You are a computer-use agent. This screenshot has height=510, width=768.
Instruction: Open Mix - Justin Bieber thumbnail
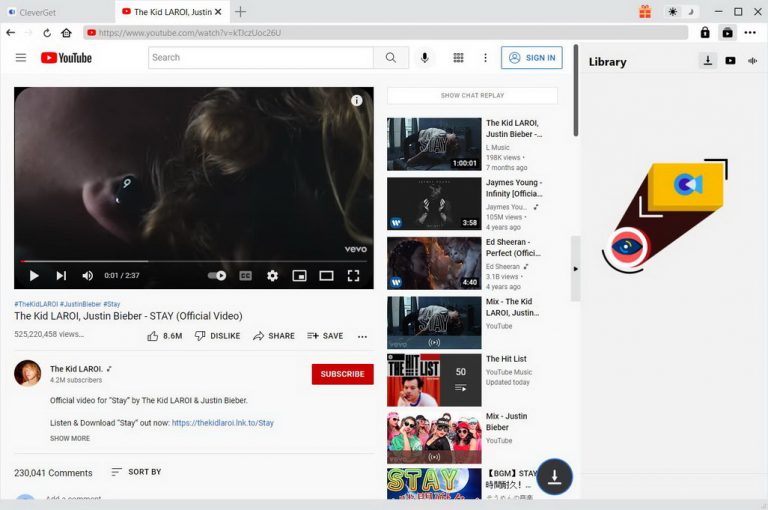[434, 437]
